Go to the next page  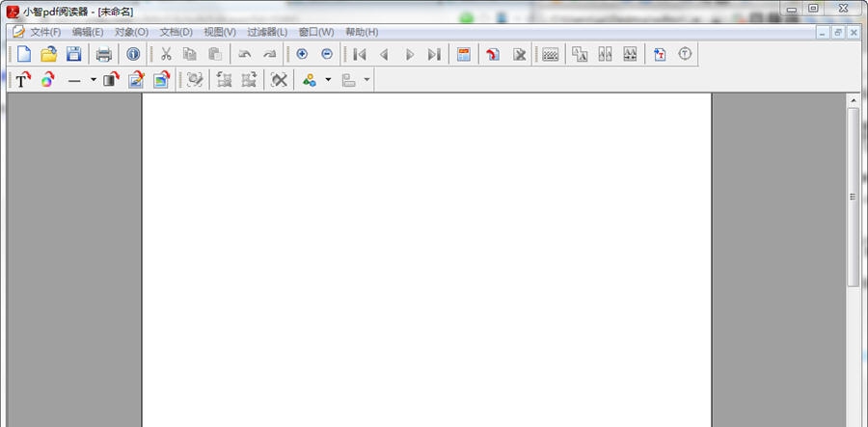coord(410,54)
